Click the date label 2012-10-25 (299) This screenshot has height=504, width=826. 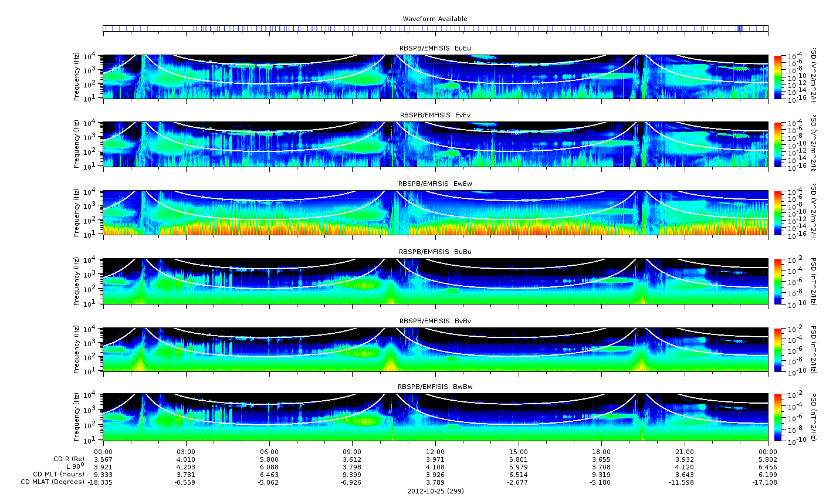click(435, 491)
